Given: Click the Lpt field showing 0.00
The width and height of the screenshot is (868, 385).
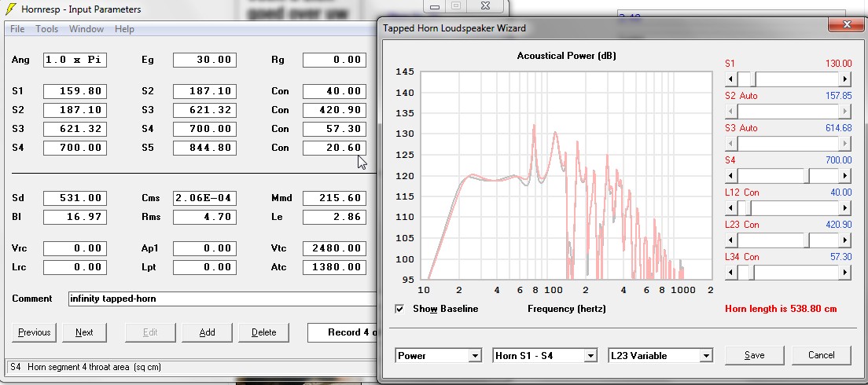Looking at the screenshot, I should click(x=204, y=267).
